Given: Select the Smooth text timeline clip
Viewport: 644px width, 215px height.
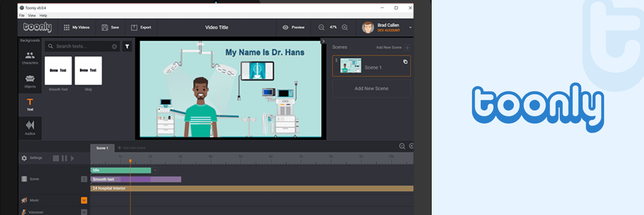Looking at the screenshot, I should pos(136,179).
